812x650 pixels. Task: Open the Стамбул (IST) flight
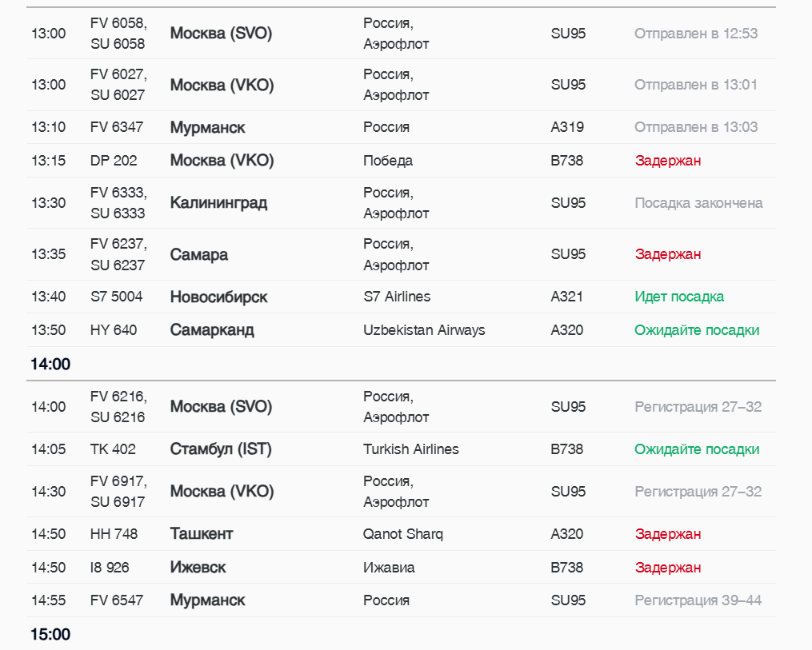pyautogui.click(x=221, y=449)
